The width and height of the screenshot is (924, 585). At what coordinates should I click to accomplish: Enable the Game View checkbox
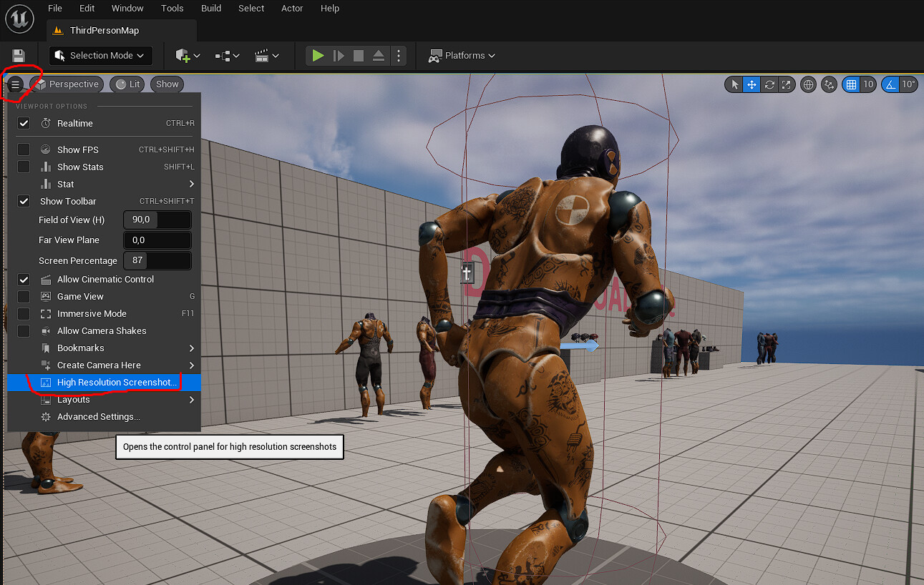[24, 296]
